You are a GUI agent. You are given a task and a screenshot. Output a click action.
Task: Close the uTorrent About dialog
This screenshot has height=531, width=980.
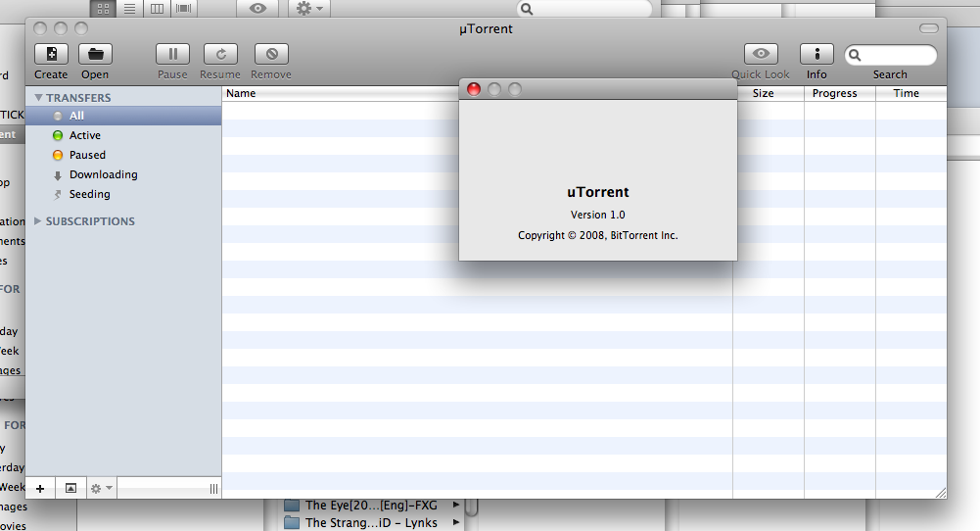click(x=474, y=89)
